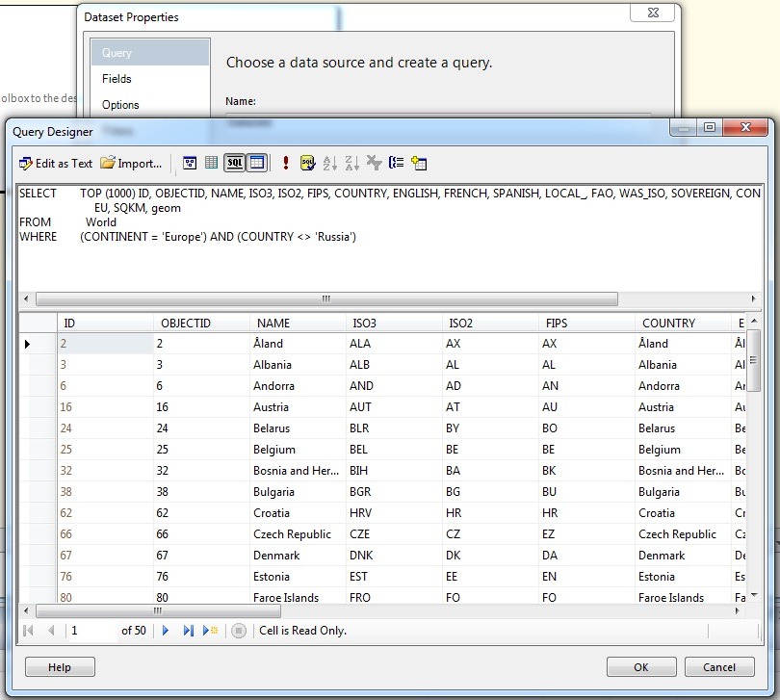Open the Import query option
780x700 pixels.
(x=131, y=163)
